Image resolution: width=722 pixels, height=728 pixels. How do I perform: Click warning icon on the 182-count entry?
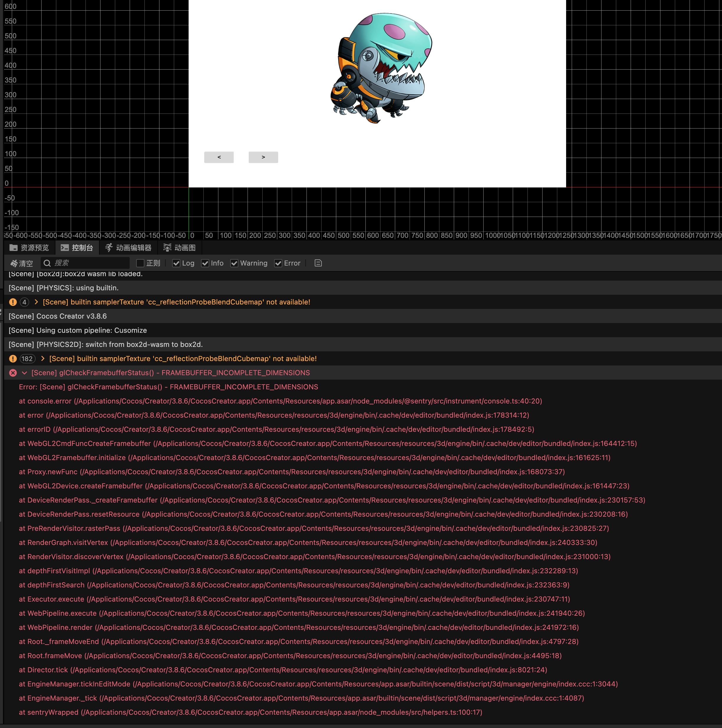tap(13, 359)
